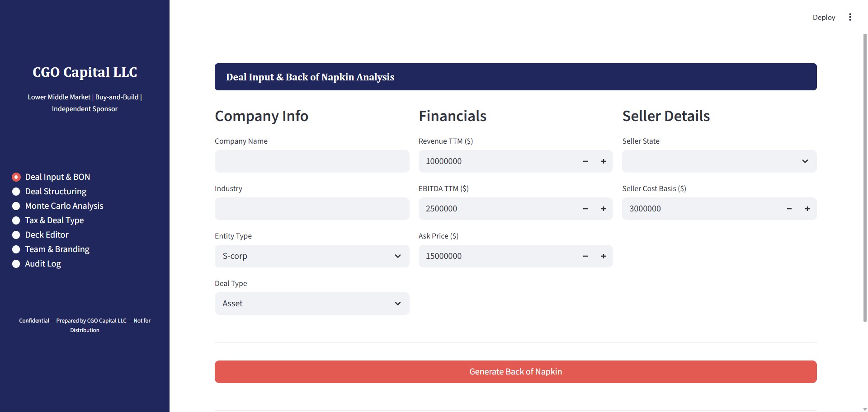The width and height of the screenshot is (868, 412).
Task: Focus the Company Name text field
Action: (x=311, y=161)
